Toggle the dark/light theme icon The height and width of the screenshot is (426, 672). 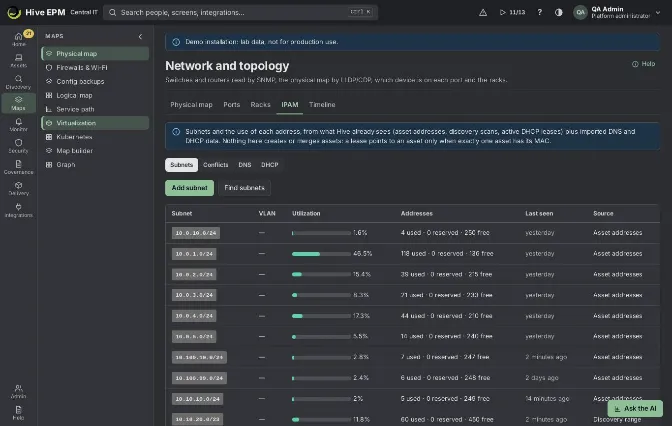[558, 12]
